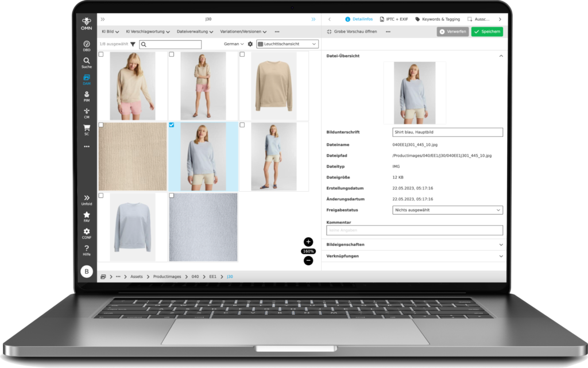The width and height of the screenshot is (588, 368).
Task: Switch to the IPTC + EXIF tab
Action: (x=394, y=19)
